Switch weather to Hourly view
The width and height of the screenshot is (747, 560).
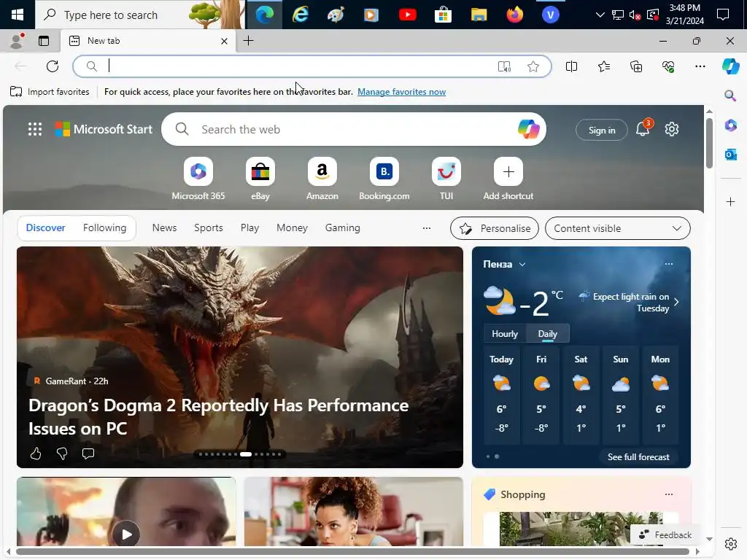[x=505, y=334]
